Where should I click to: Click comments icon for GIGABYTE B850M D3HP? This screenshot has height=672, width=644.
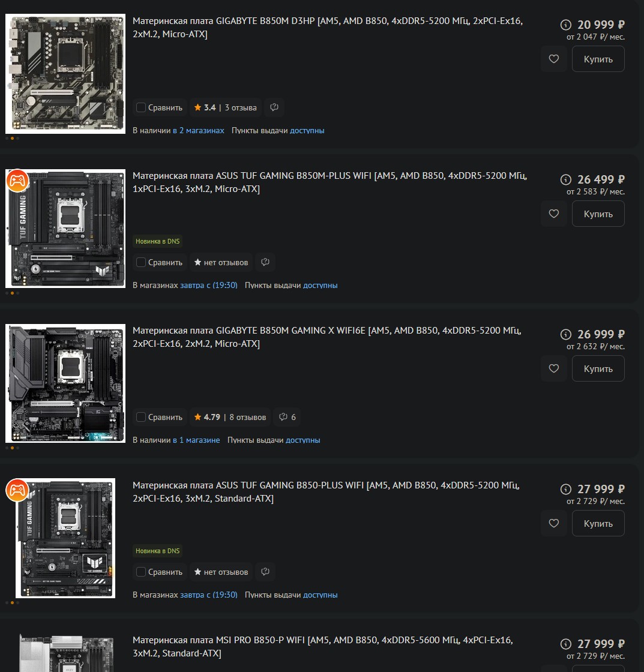(x=274, y=107)
